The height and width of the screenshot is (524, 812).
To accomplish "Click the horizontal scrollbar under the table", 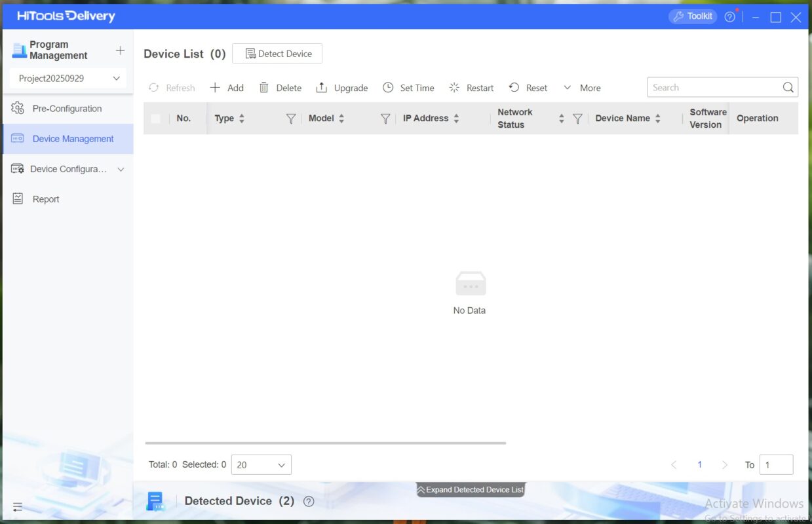I will pos(325,443).
